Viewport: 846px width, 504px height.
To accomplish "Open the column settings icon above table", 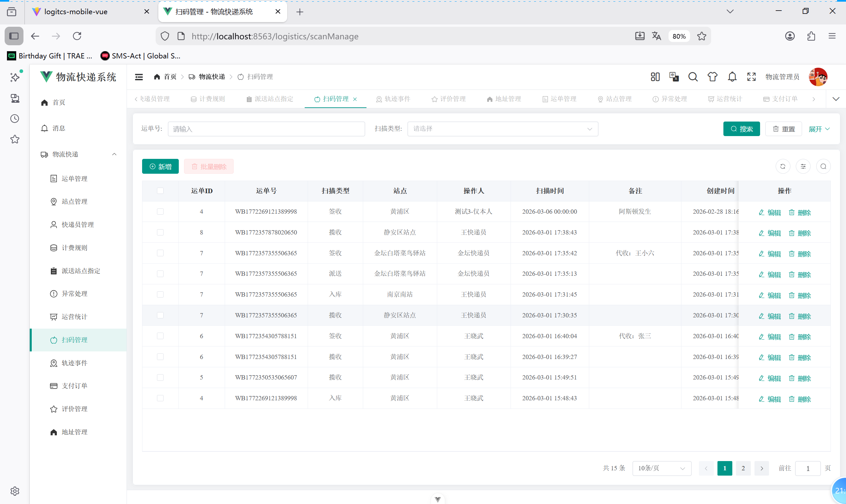I will coord(803,166).
